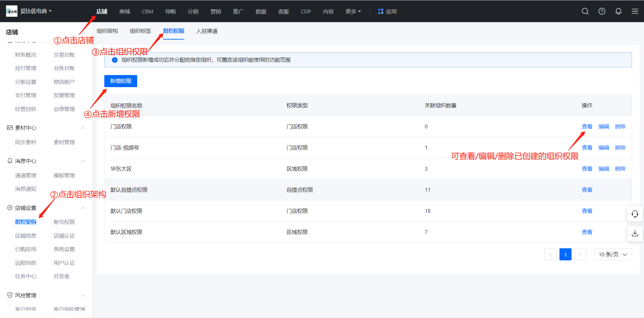Open the 爱比优电商 store switcher dropdown
This screenshot has height=318, width=644.
[36, 11]
